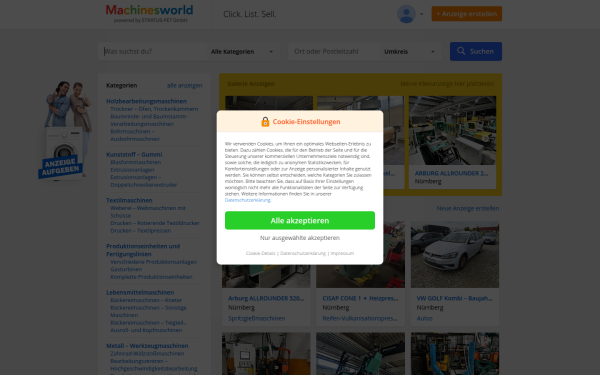Open footer 'Datenschutzerklärung' link in dialog

(303, 253)
